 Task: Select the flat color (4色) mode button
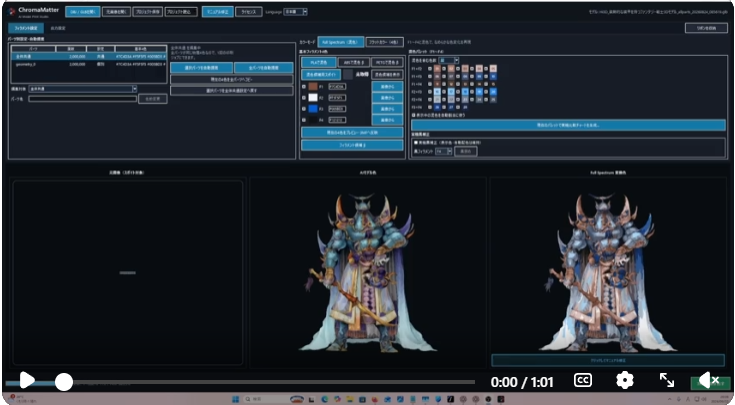(x=383, y=42)
